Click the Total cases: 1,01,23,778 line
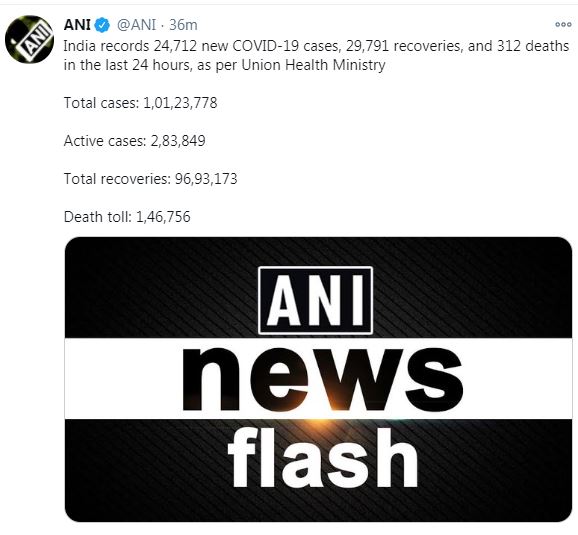 pos(140,103)
